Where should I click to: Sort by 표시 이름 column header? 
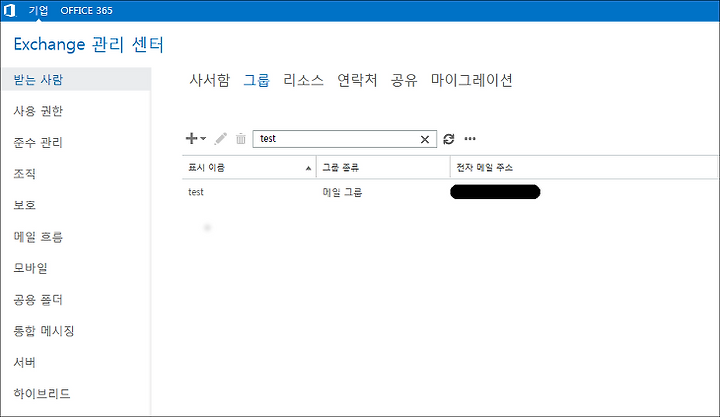206,168
